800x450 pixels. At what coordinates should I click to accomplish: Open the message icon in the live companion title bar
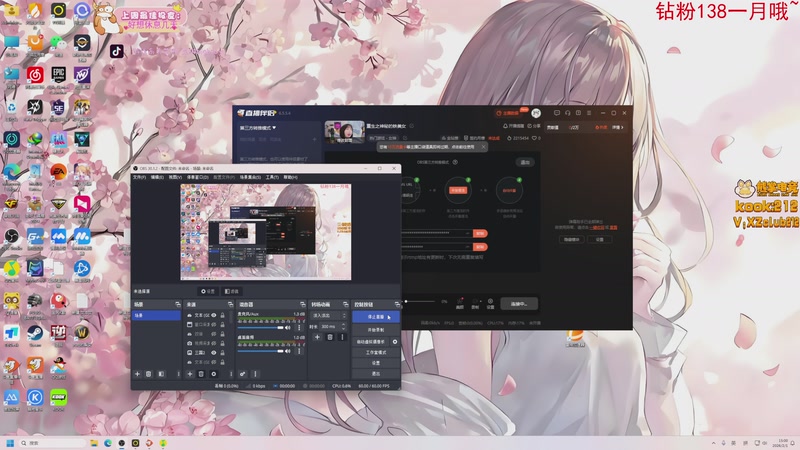[557, 113]
